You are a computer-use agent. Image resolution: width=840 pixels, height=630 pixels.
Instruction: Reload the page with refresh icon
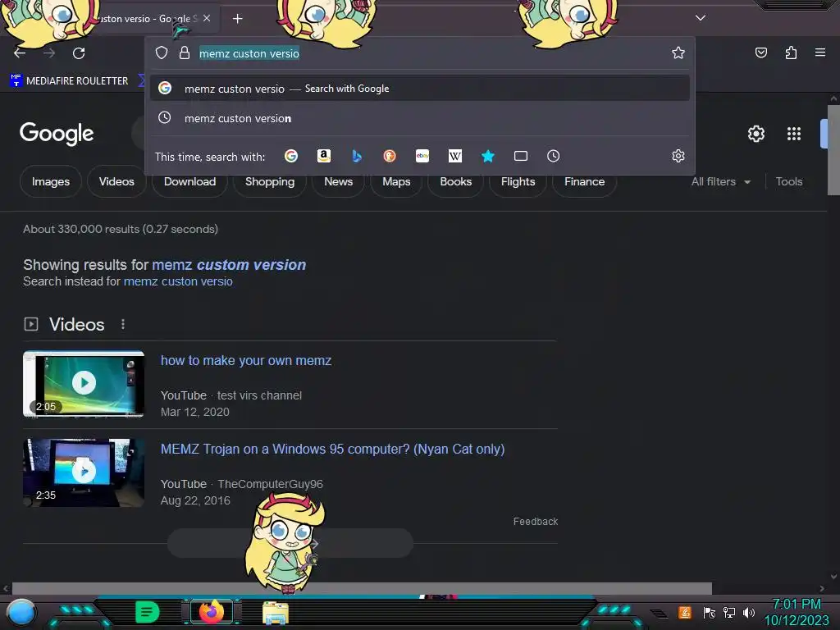79,53
